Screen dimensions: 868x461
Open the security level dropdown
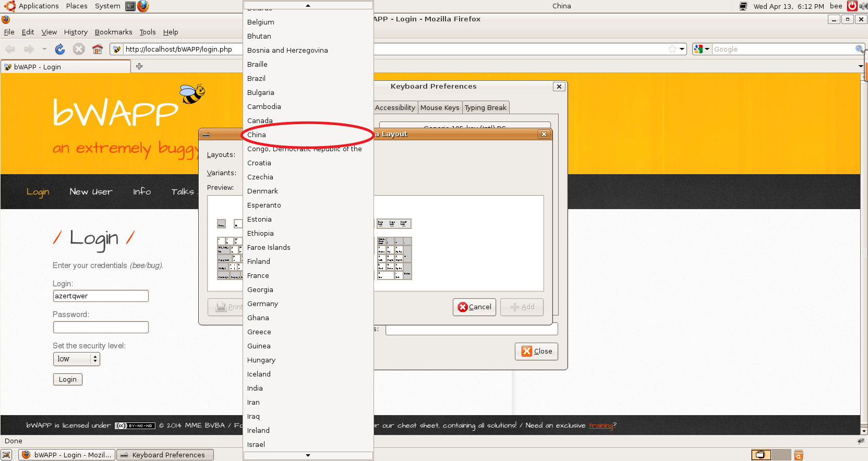pyautogui.click(x=76, y=359)
